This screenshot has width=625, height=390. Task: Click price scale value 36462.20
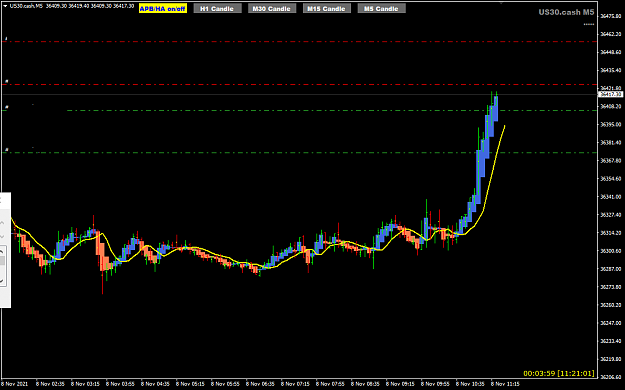pos(611,34)
